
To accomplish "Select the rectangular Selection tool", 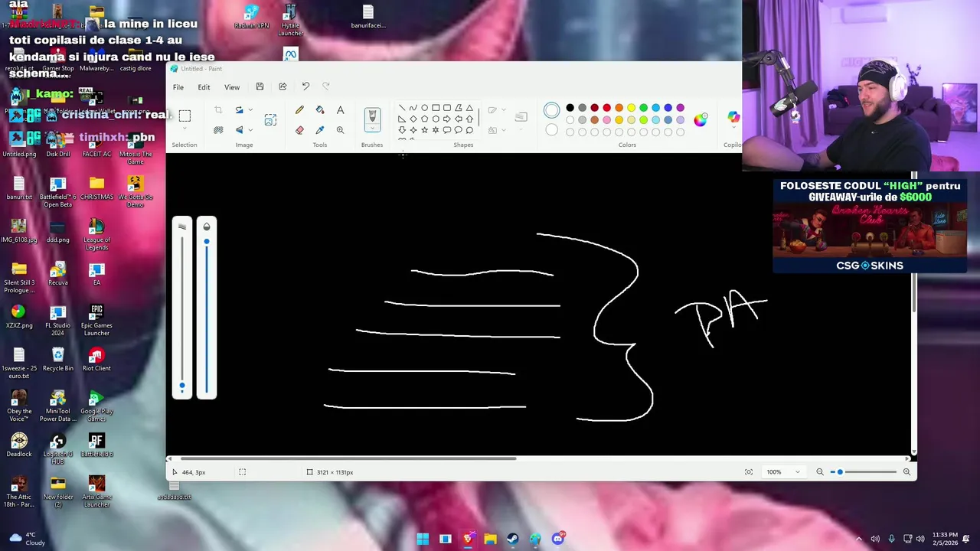I will click(185, 116).
